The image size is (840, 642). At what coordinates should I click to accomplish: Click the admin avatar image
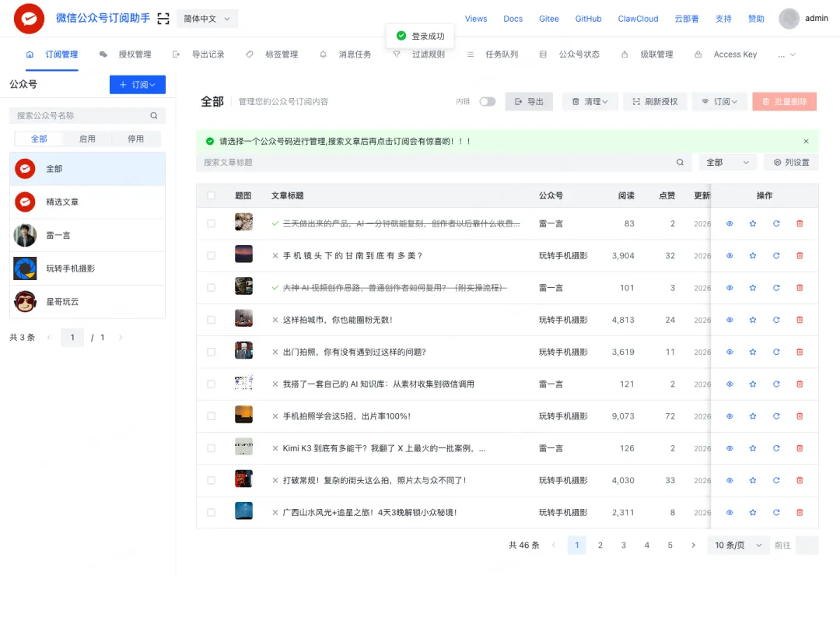(789, 19)
